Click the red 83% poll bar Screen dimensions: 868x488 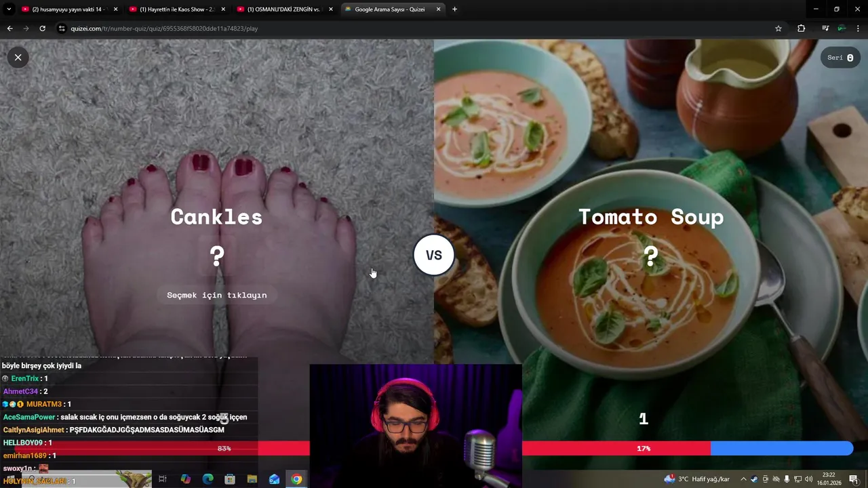(x=161, y=448)
